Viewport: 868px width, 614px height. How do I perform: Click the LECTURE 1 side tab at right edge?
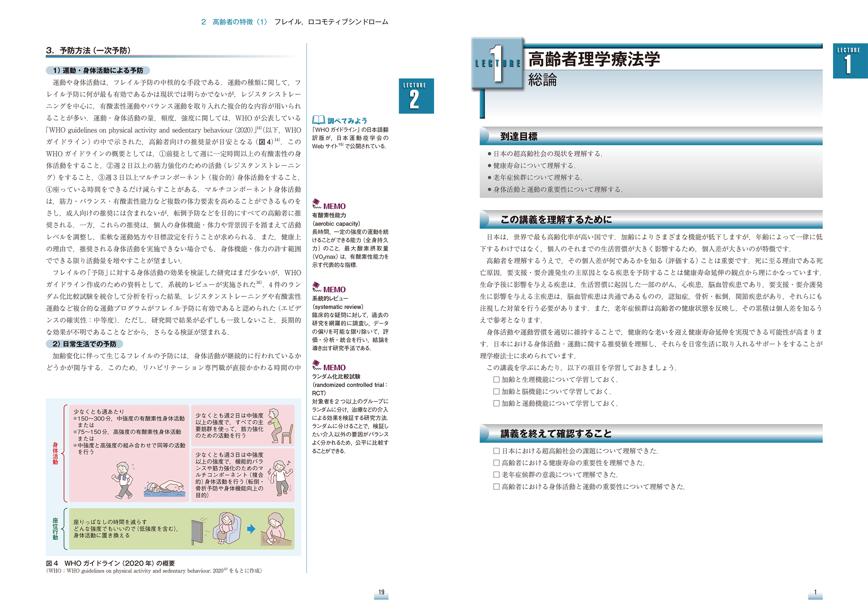(850, 61)
